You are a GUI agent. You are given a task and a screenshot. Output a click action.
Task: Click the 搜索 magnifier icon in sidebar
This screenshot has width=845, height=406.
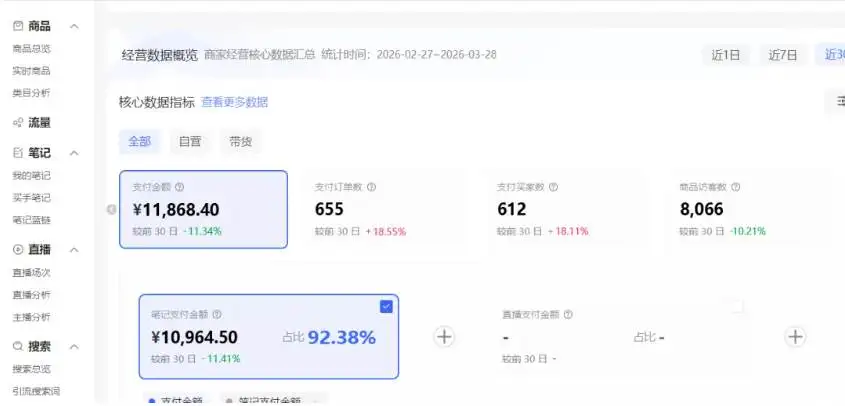(x=18, y=346)
